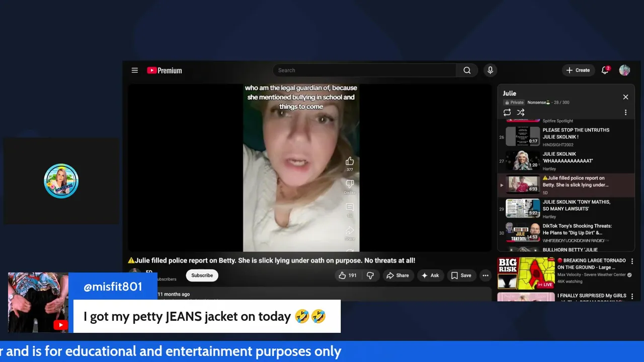The width and height of the screenshot is (644, 362).
Task: Toggle playlist loop
Action: point(507,113)
